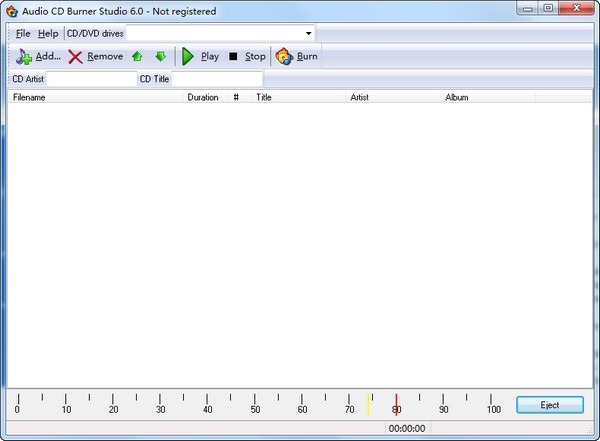Click the yellow marker on capacity ruler
The width and height of the screenshot is (600, 441).
(368, 404)
